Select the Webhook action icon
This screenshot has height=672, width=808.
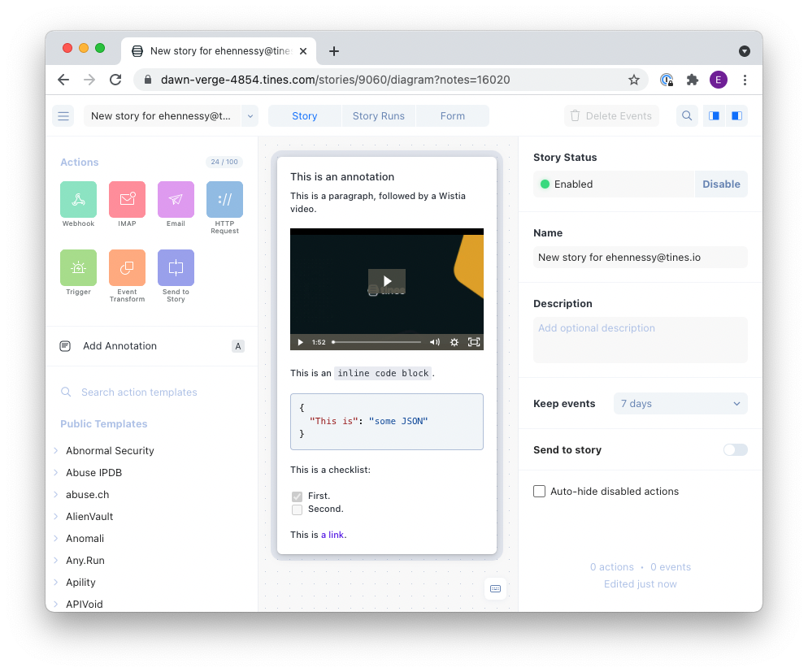click(x=78, y=199)
